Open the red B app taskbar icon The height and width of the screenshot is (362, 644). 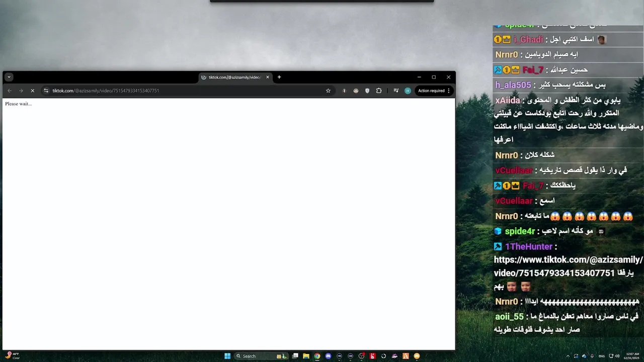point(372,356)
